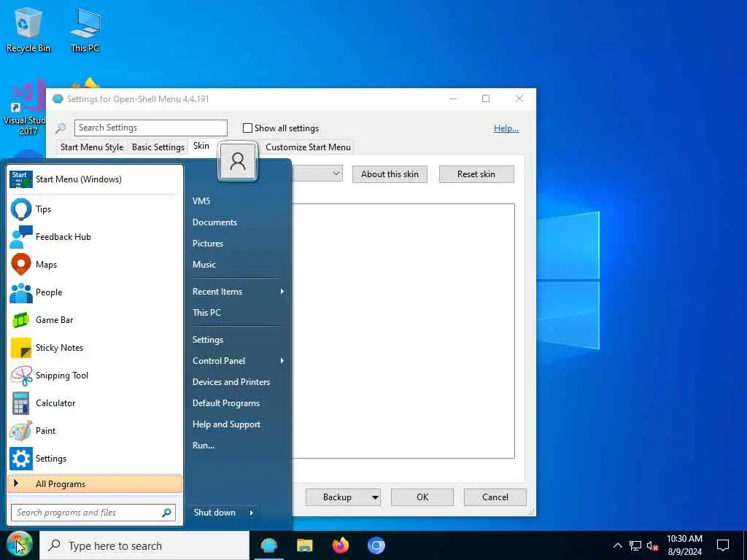Click the Shut down button
Image resolution: width=747 pixels, height=560 pixels.
click(x=215, y=513)
